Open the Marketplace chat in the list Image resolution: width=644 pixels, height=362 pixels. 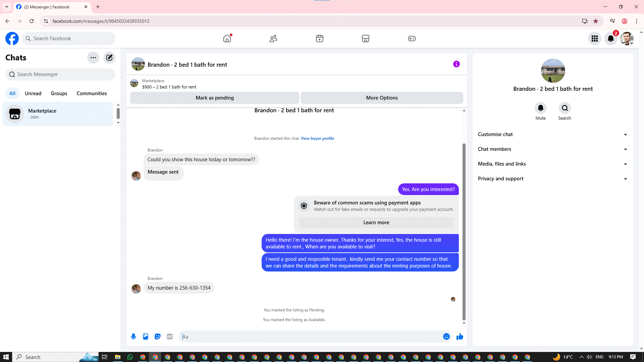click(58, 114)
